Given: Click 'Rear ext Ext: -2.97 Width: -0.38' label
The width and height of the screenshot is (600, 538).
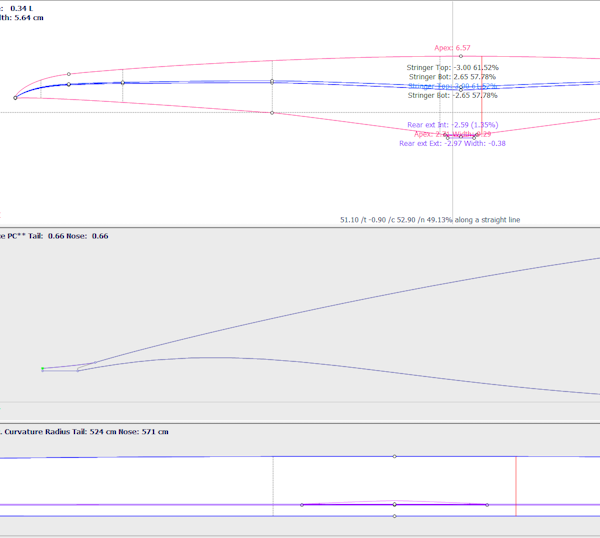Looking at the screenshot, I should coord(452,143).
